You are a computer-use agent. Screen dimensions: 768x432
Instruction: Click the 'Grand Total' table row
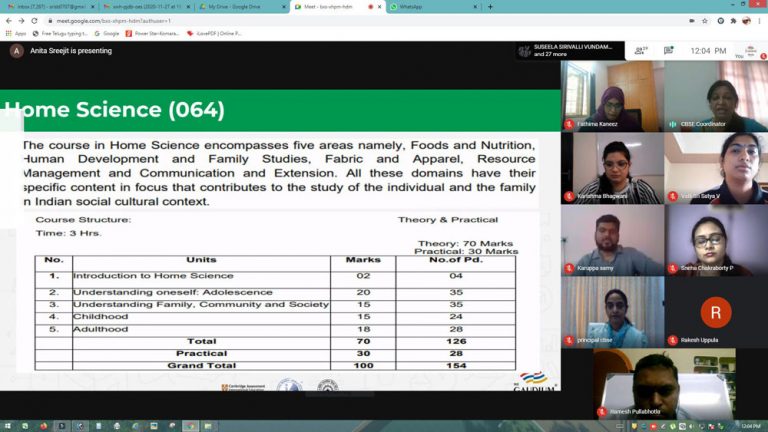pyautogui.click(x=275, y=365)
